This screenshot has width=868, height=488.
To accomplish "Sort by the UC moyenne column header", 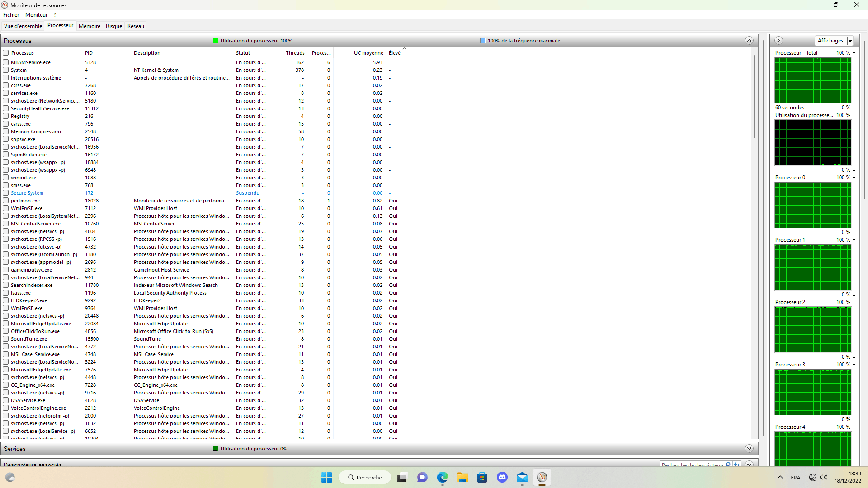I will pos(368,53).
